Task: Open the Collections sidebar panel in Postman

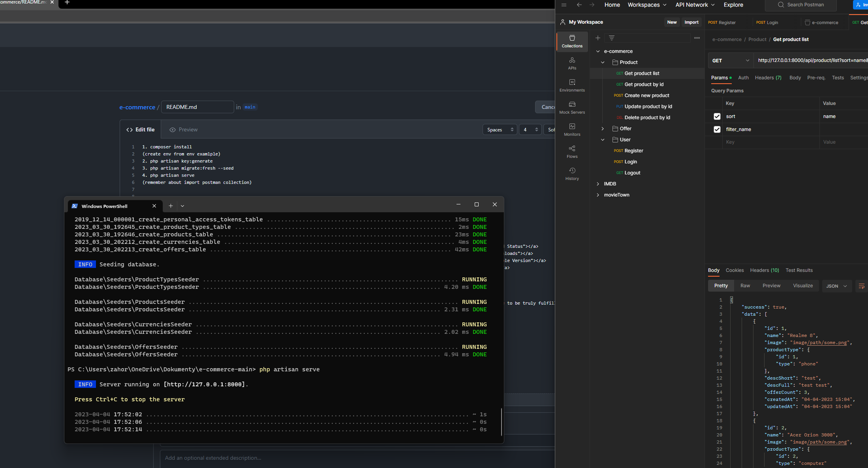Action: coord(572,41)
